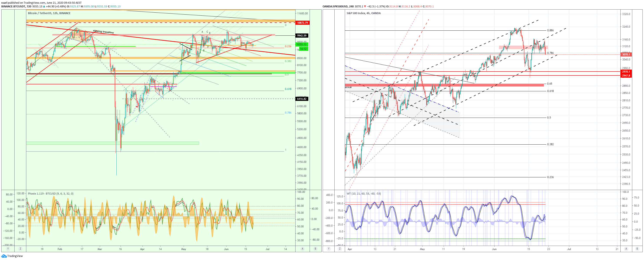Select the red 2970.1 price label
The image size is (644, 260).
click(x=626, y=72)
